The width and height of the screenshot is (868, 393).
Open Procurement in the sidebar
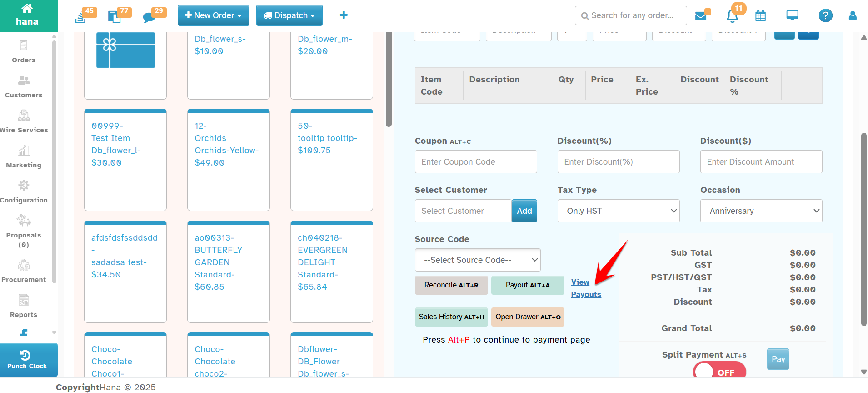coord(24,272)
